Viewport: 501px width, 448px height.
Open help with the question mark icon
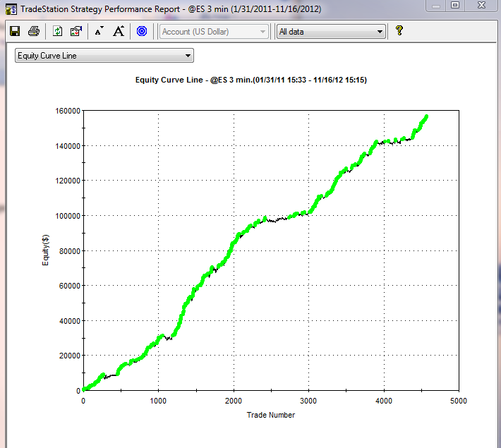[399, 31]
